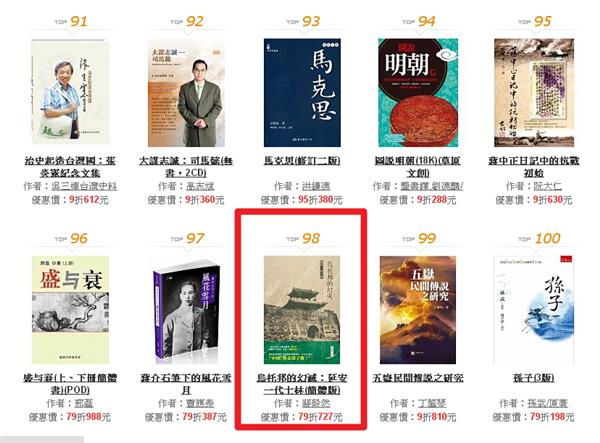The height and width of the screenshot is (443, 600).
Task: Open the 孫子(3版) title link
Action: pyautogui.click(x=534, y=378)
